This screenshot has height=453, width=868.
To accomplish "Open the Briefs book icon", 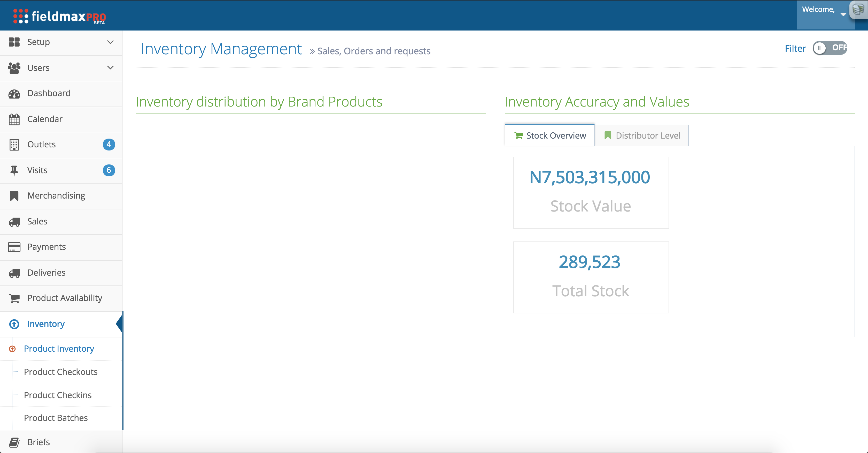I will pos(14,442).
